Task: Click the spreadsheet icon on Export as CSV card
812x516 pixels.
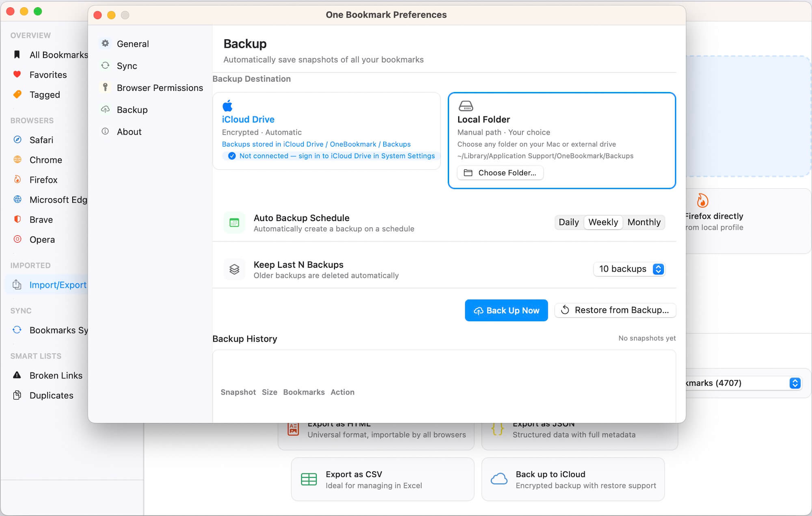Action: point(309,479)
